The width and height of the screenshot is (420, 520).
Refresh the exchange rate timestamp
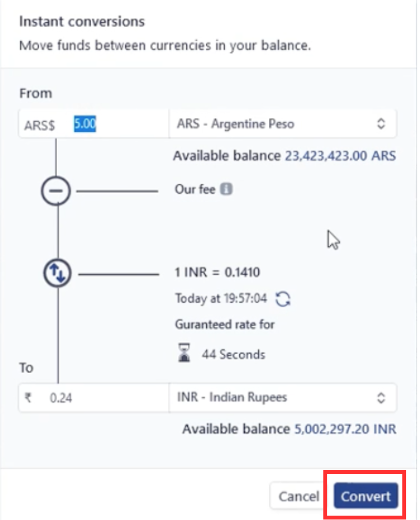(x=283, y=299)
